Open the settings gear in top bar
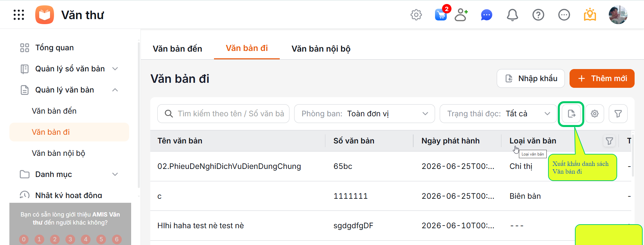 (416, 15)
